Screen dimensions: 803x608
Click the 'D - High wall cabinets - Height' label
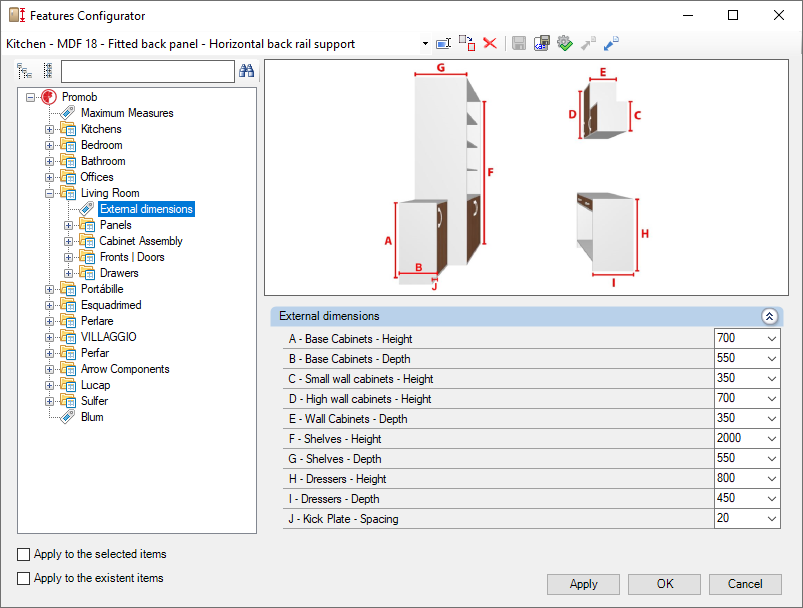coord(360,399)
